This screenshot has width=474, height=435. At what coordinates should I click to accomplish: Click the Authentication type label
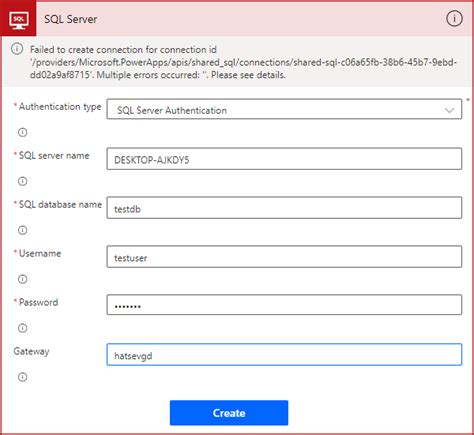[x=60, y=107]
